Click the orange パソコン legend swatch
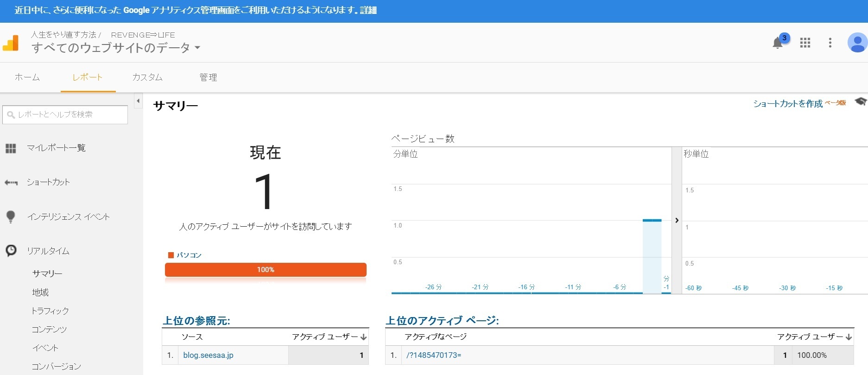Image resolution: width=868 pixels, height=375 pixels. click(171, 255)
